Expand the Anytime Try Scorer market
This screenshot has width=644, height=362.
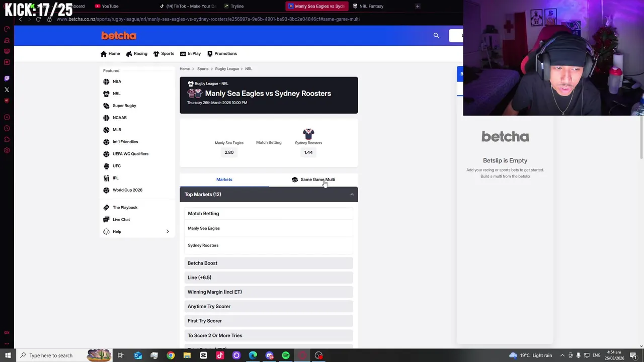pyautogui.click(x=269, y=306)
